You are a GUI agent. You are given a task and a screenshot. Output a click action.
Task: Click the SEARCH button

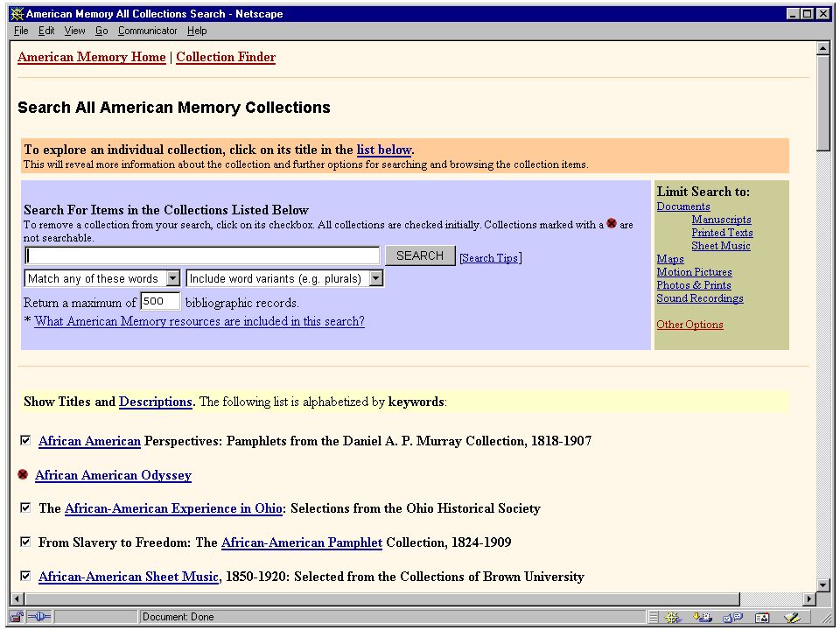coord(420,256)
